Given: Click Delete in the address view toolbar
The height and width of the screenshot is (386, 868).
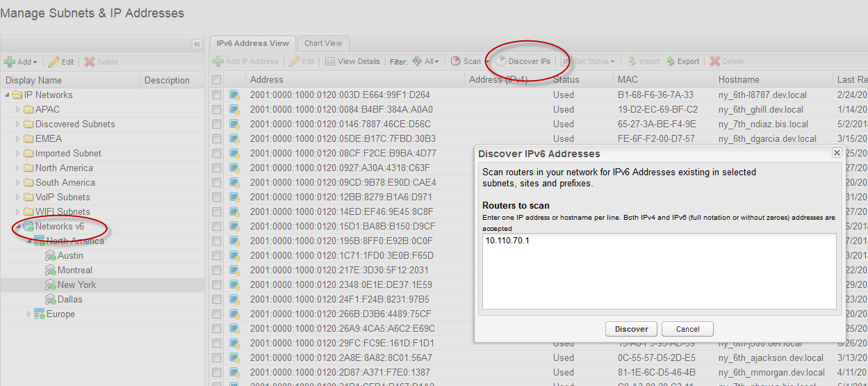Looking at the screenshot, I should pos(727,61).
